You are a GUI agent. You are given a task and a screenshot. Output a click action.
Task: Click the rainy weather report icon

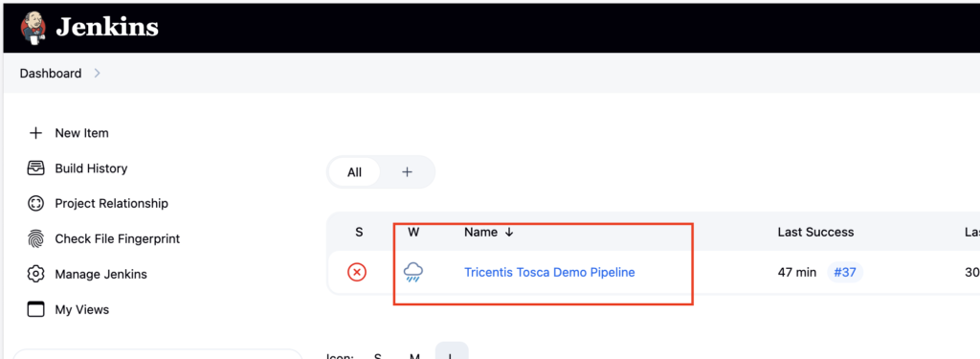[x=413, y=273]
